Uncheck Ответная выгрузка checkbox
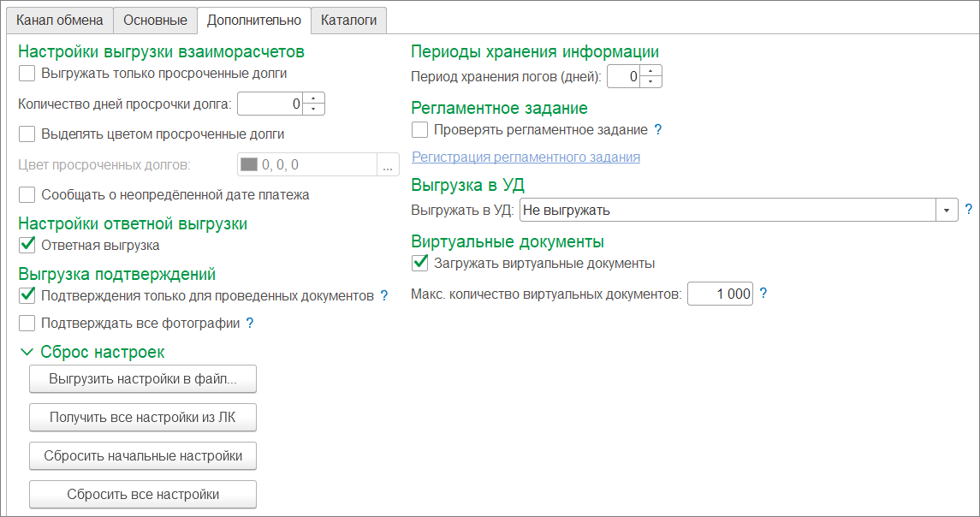Screen dimensions: 980x517 pyautogui.click(x=27, y=245)
